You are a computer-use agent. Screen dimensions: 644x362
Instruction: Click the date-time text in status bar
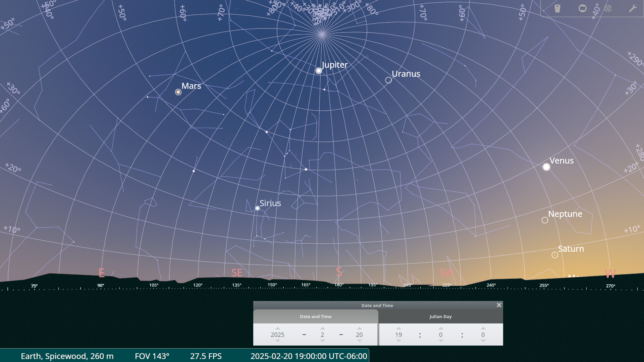309,356
